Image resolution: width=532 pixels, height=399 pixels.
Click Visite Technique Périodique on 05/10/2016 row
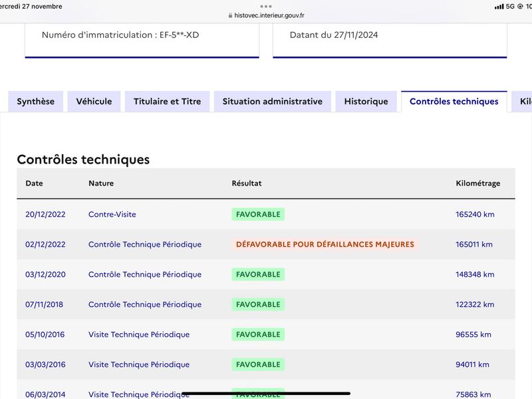(139, 334)
